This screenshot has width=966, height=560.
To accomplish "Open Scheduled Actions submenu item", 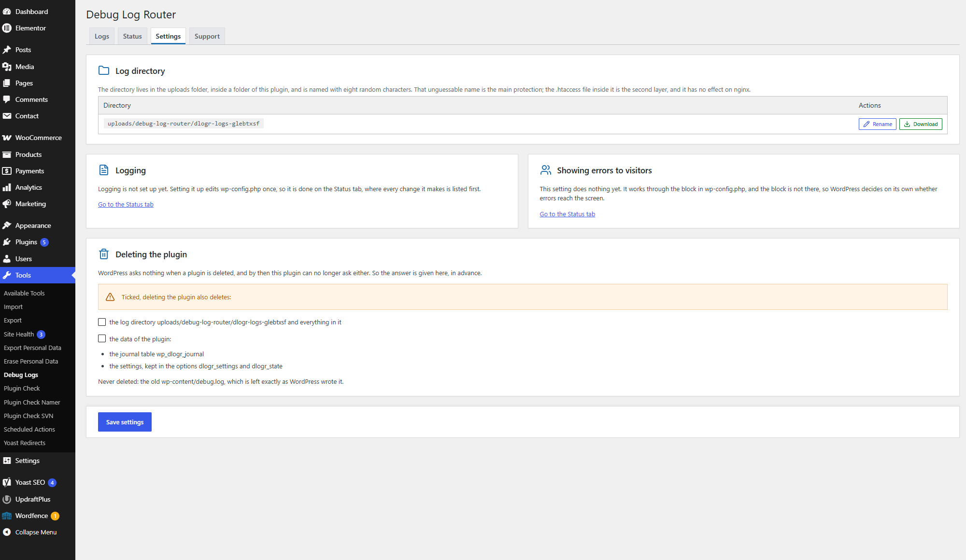I will point(29,429).
